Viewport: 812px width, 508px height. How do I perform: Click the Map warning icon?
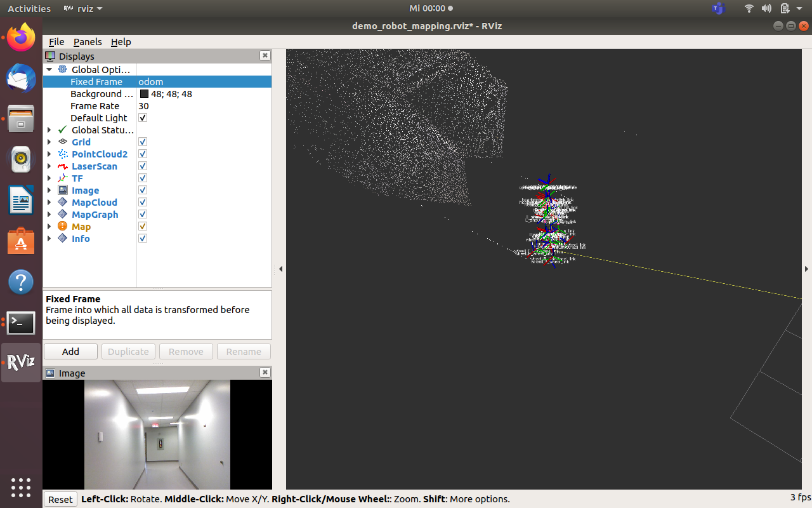click(x=62, y=227)
